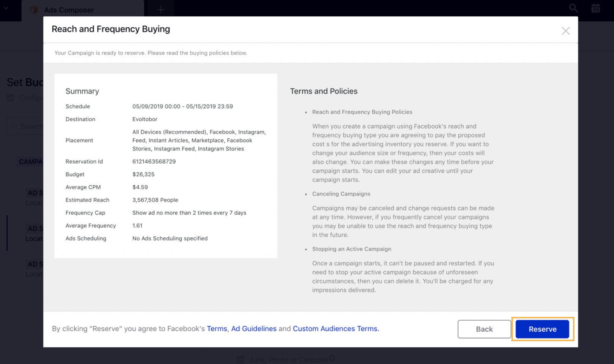
Task: Open the calendar icon in top bar
Action: tap(595, 8)
